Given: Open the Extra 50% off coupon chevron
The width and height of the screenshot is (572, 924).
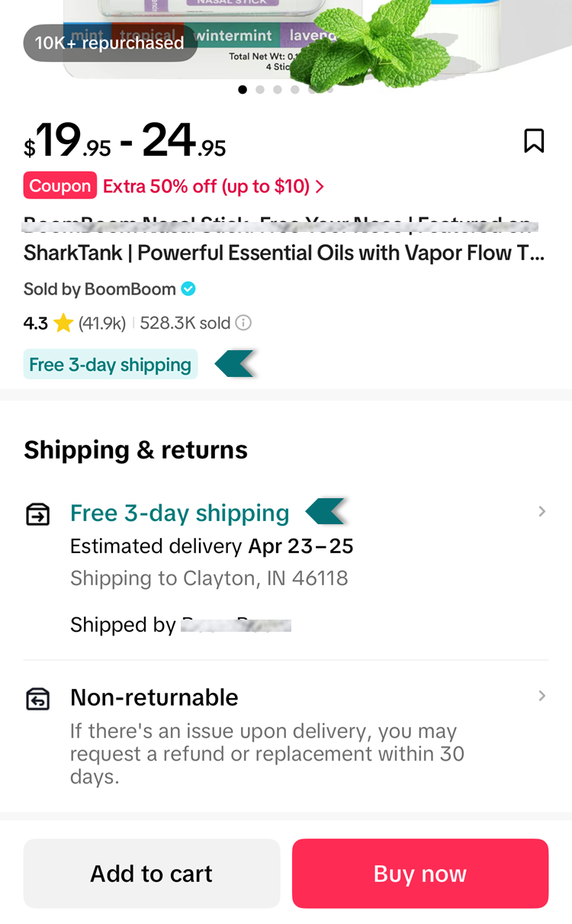Looking at the screenshot, I should point(320,186).
